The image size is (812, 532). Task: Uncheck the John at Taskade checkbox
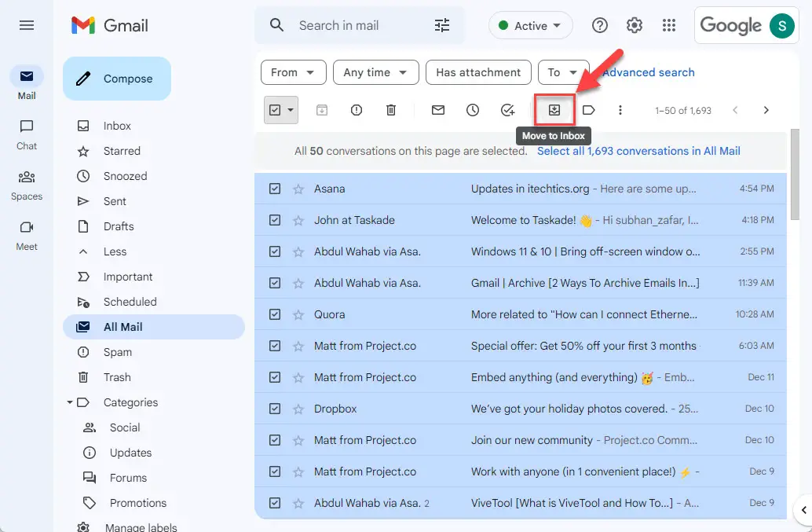pos(275,220)
